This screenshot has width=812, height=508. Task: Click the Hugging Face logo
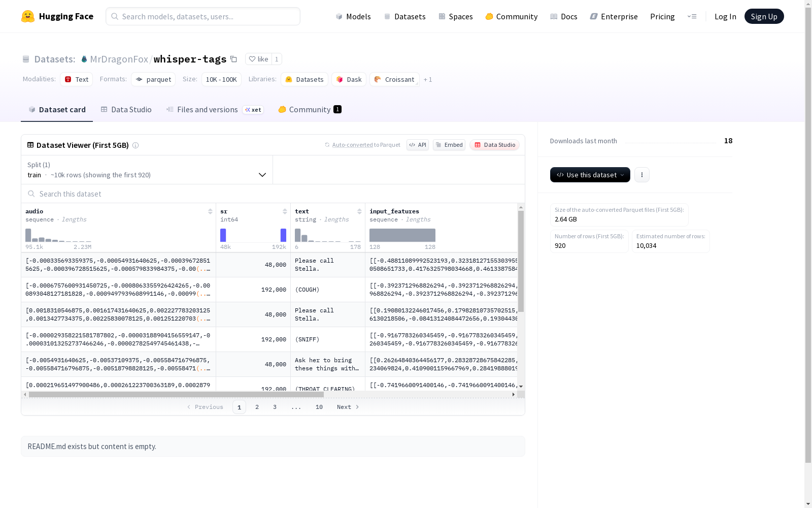tap(57, 16)
